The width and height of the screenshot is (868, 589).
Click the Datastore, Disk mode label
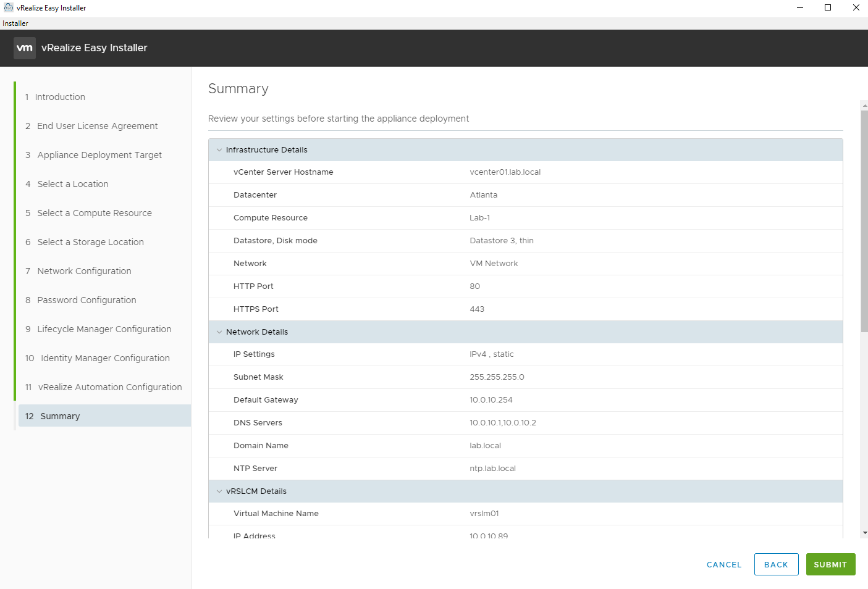[276, 241]
